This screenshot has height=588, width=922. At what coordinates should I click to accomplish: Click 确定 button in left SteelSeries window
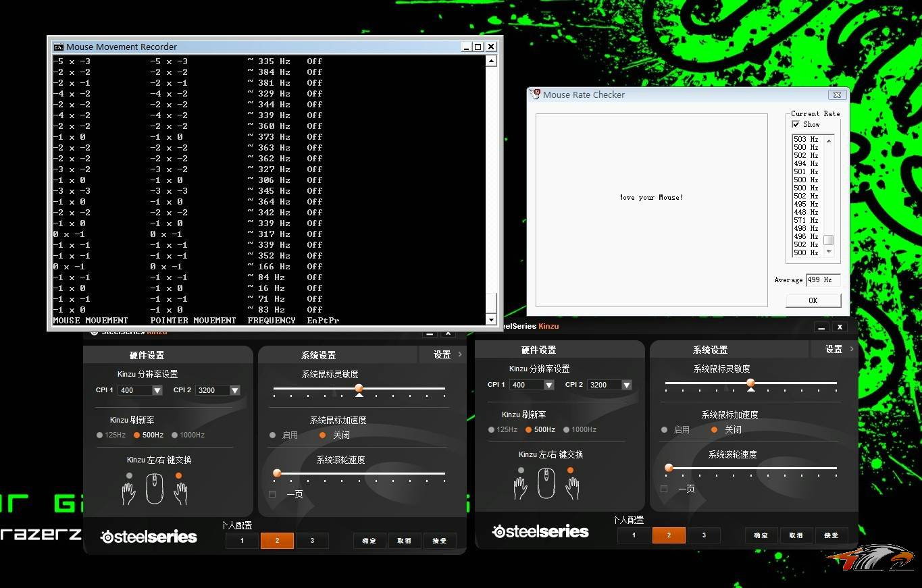pyautogui.click(x=369, y=541)
